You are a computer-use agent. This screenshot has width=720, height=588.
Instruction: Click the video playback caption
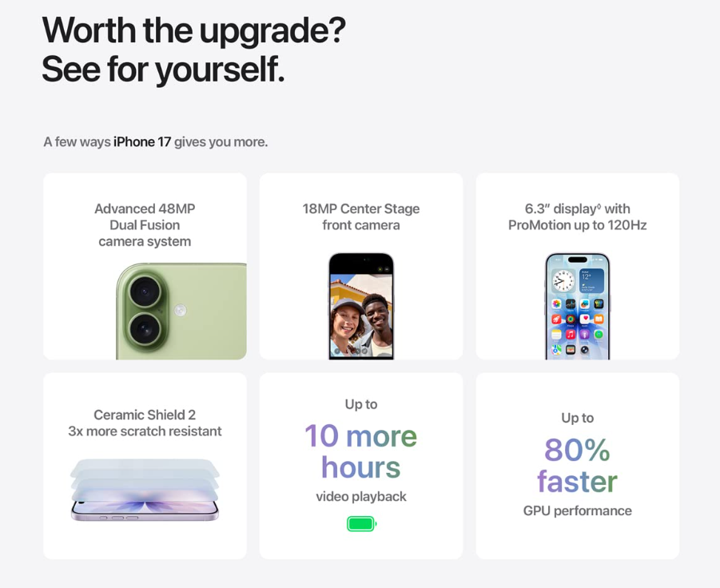[x=361, y=496]
